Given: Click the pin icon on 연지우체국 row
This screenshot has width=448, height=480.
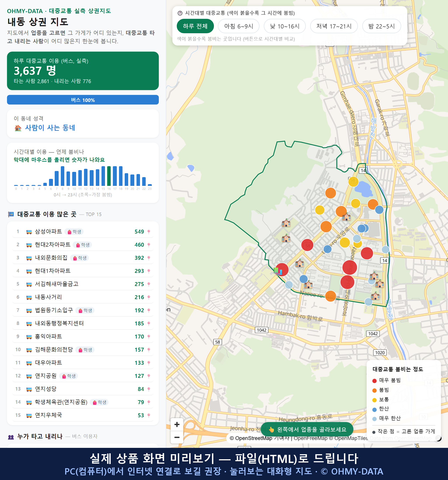Looking at the screenshot, I should coord(149,415).
